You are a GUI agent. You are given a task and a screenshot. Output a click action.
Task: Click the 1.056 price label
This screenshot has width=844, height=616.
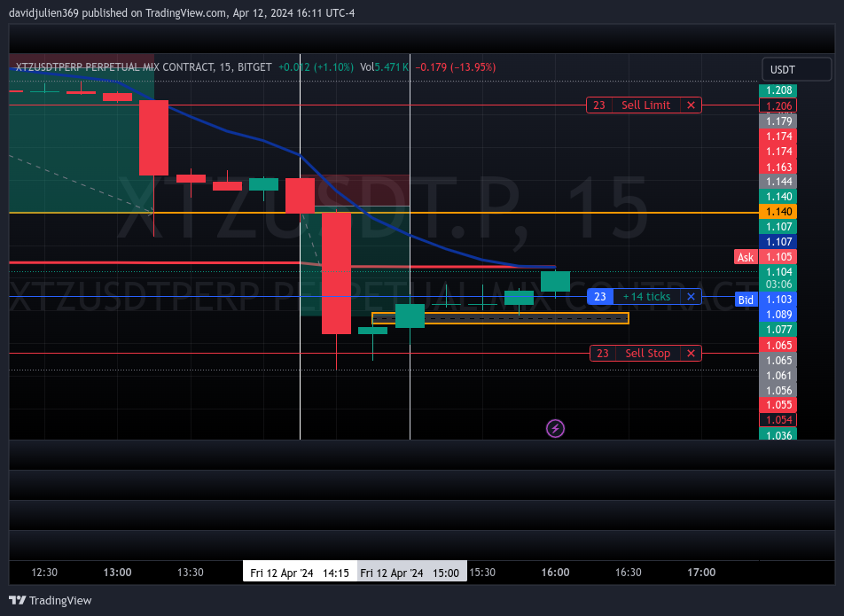point(778,391)
